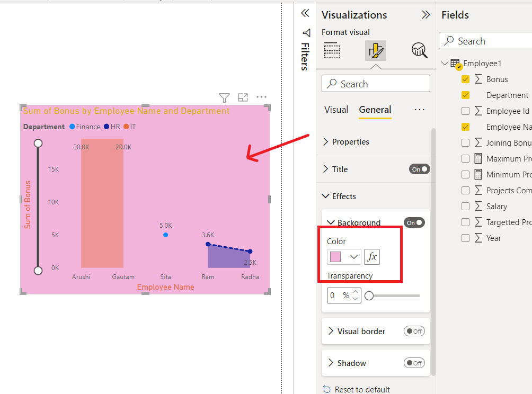This screenshot has height=394, width=532.
Task: Click the Finance legend marker
Action: [x=72, y=127]
